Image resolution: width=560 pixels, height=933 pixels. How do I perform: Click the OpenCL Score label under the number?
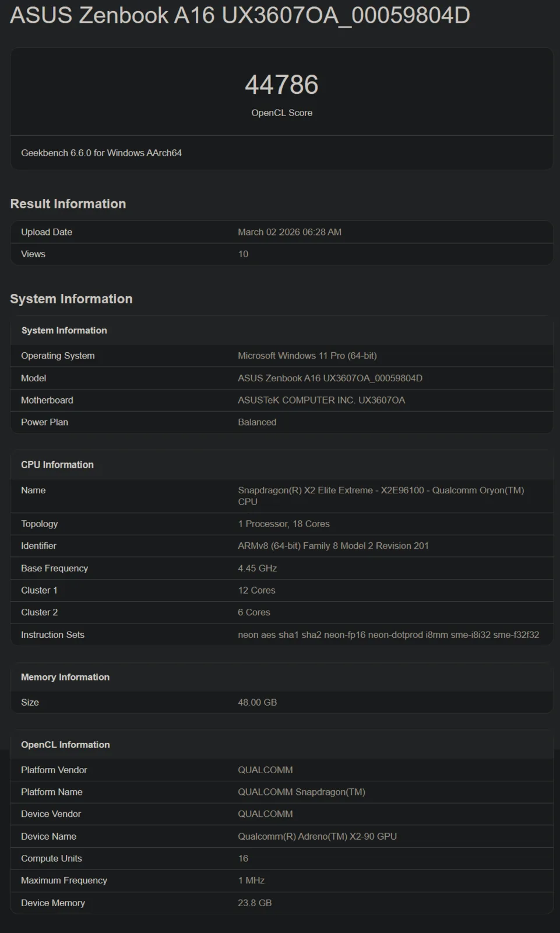(x=281, y=113)
